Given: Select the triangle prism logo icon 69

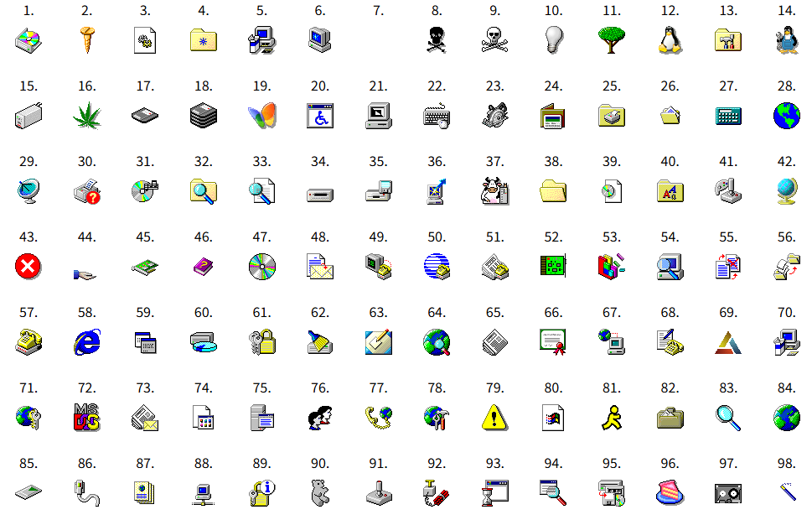Looking at the screenshot, I should (728, 343).
